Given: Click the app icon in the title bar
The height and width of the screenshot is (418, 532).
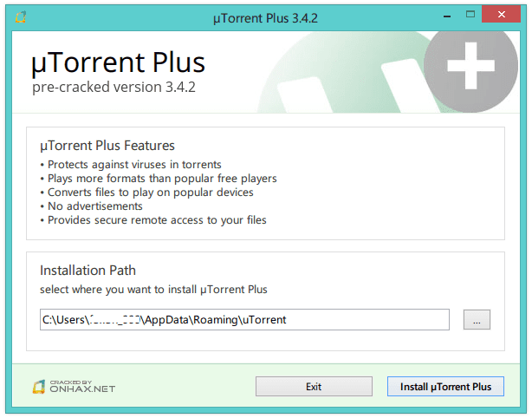Looking at the screenshot, I should 21,16.
